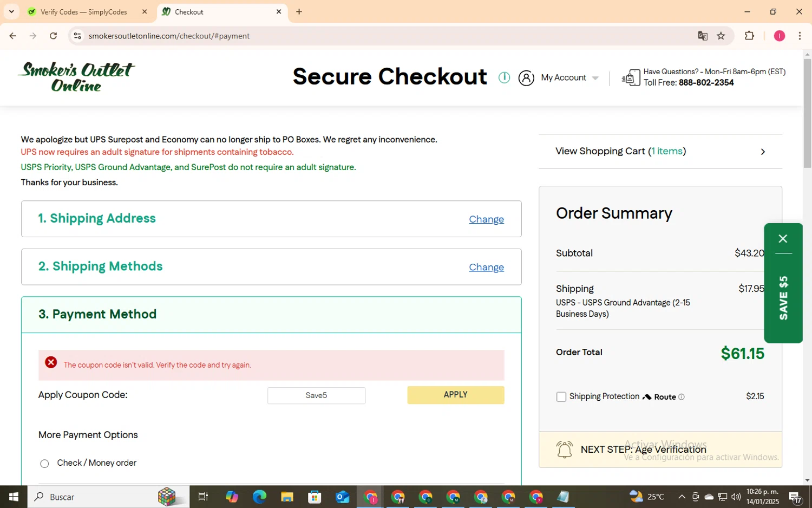Select Check / Money order radio button
Viewport: 812px width, 508px height.
tap(44, 464)
